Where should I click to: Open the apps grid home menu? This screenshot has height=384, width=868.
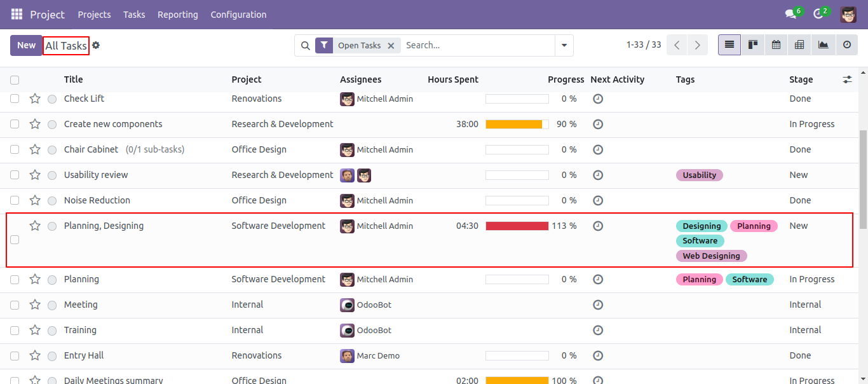(x=17, y=14)
